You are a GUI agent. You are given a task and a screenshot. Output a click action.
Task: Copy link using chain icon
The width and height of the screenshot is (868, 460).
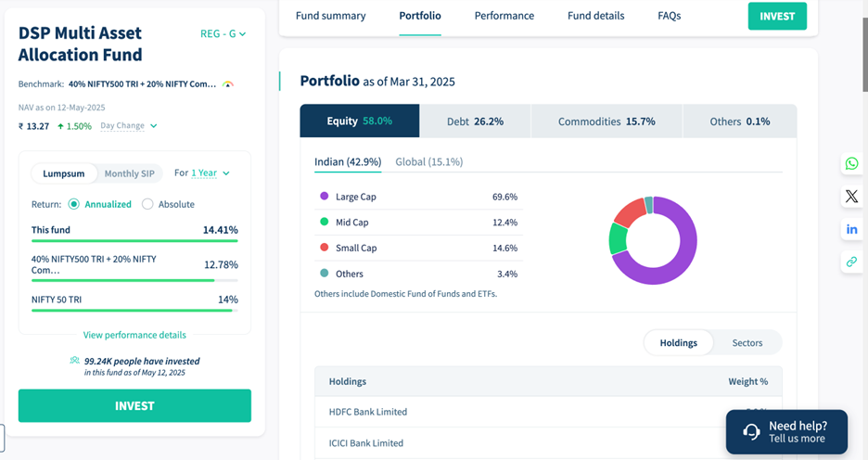click(851, 262)
